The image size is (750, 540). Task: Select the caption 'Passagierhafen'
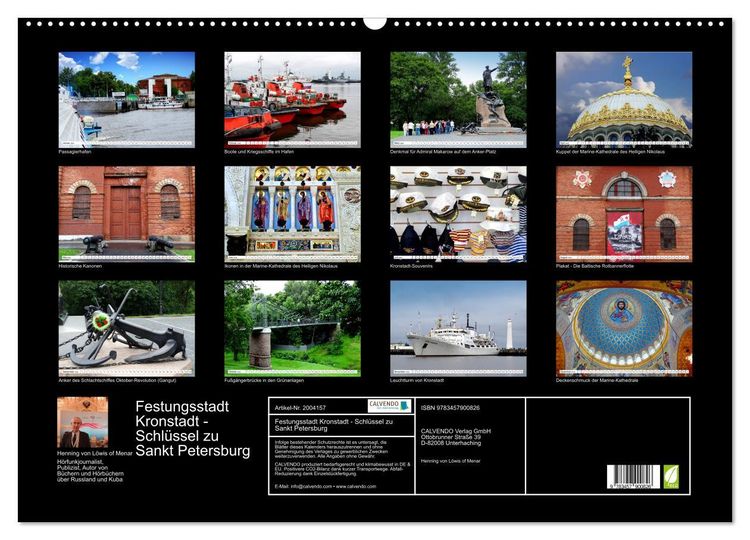(x=75, y=152)
